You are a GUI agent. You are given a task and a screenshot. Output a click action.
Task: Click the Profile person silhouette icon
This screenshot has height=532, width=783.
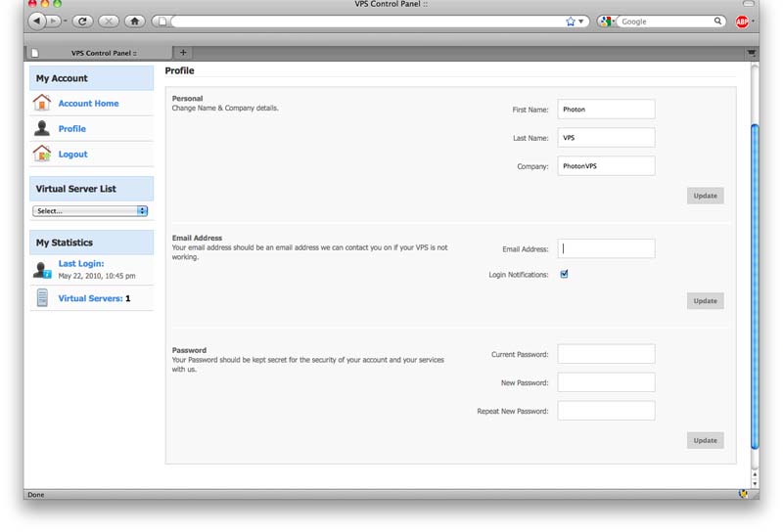click(x=42, y=128)
